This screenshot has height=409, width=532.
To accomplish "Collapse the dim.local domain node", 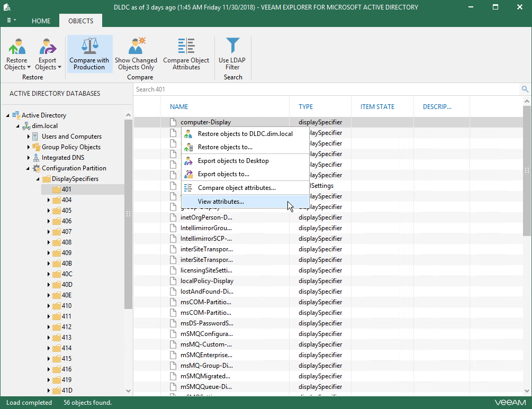I will (17, 126).
